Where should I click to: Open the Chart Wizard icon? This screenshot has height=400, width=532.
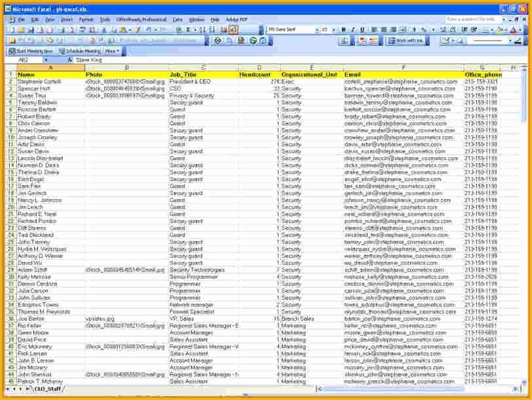pos(223,30)
